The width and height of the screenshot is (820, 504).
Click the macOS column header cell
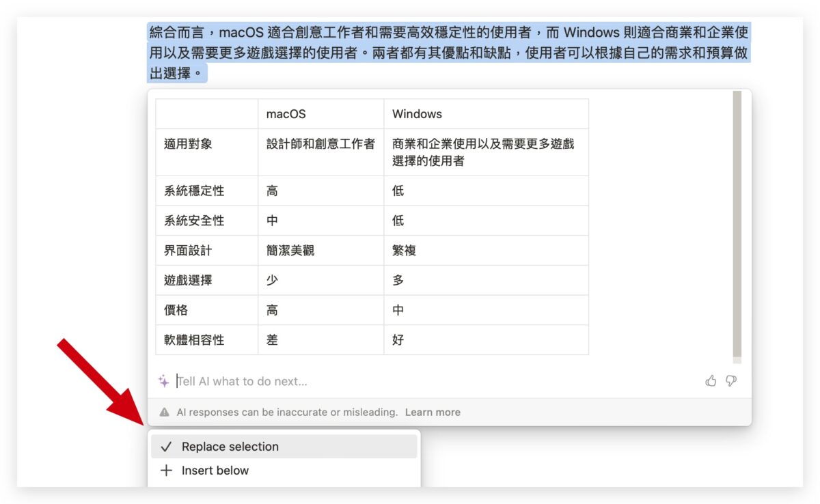[321, 114]
